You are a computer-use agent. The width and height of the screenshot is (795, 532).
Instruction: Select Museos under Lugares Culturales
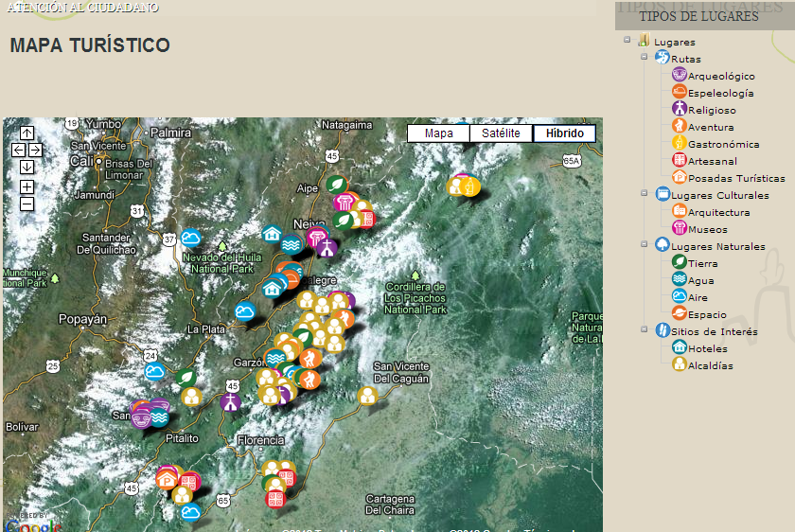(x=707, y=229)
